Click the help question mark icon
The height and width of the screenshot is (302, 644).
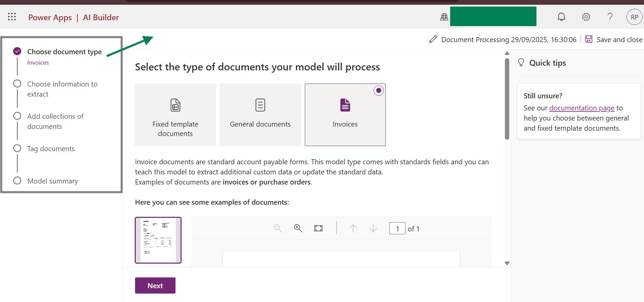[610, 17]
